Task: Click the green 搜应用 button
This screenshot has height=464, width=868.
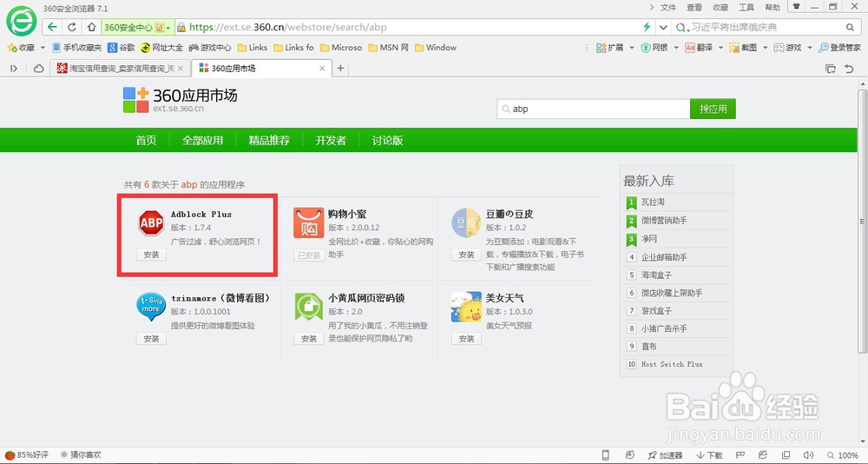Action: click(x=713, y=109)
